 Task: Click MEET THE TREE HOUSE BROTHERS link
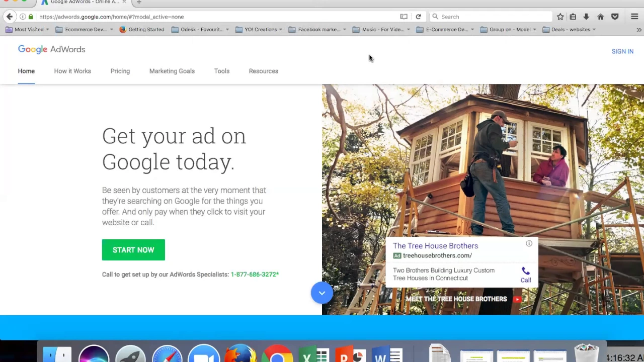(x=456, y=299)
